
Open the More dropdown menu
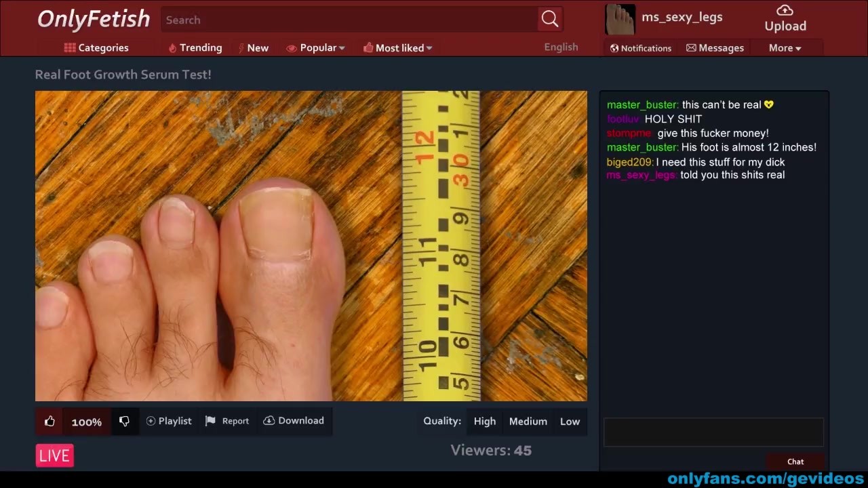tap(785, 48)
